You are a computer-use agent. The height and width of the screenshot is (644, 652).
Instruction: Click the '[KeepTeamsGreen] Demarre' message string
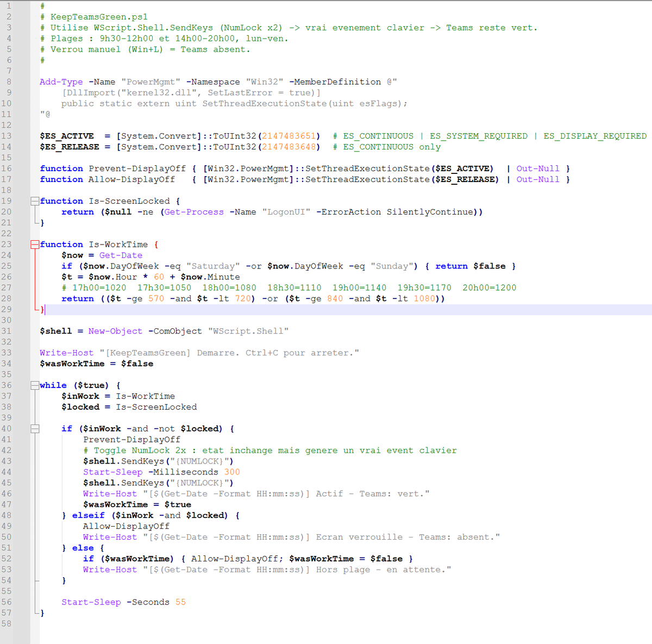pos(229,353)
